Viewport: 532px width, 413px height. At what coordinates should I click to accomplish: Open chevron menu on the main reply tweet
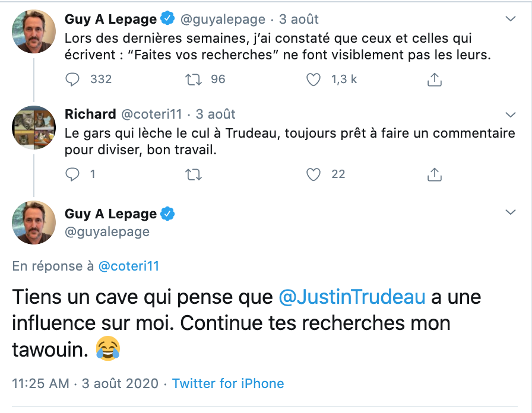pos(511,212)
